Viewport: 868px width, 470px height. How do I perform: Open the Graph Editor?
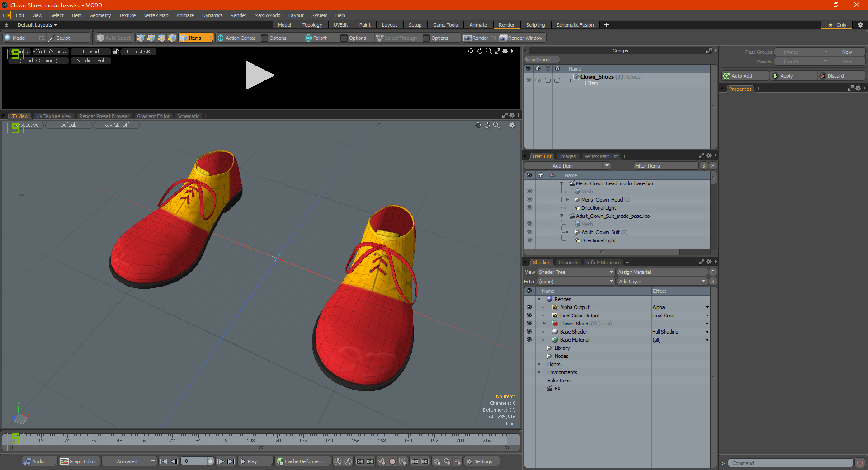pyautogui.click(x=79, y=461)
